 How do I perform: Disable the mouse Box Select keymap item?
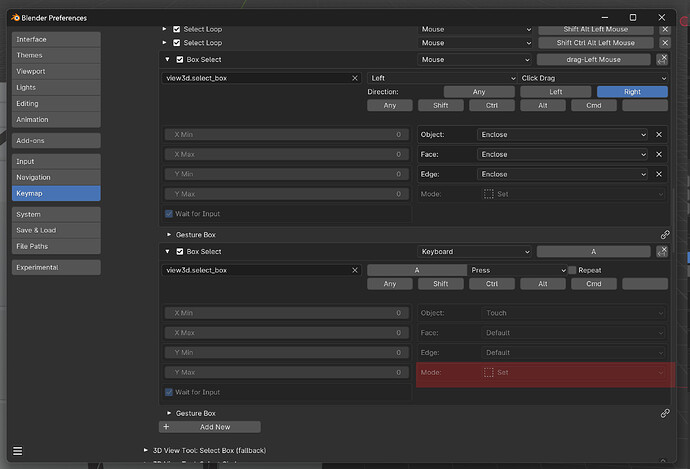coord(180,59)
